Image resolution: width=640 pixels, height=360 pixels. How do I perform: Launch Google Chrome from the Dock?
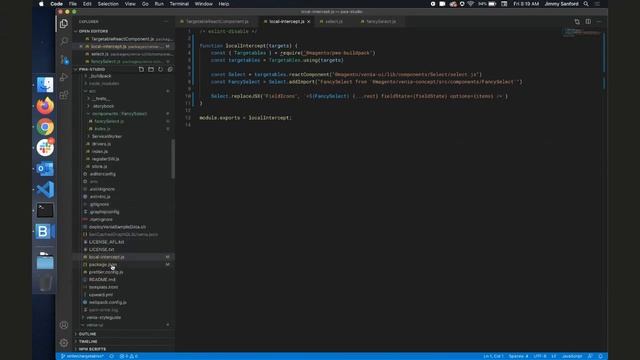tap(45, 127)
